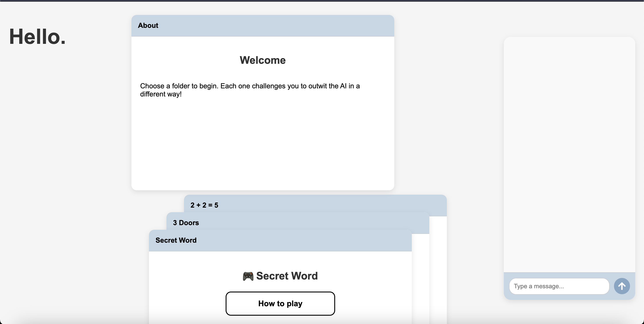
Task: Click the Secret Word title beside controller emoji
Action: point(287,276)
